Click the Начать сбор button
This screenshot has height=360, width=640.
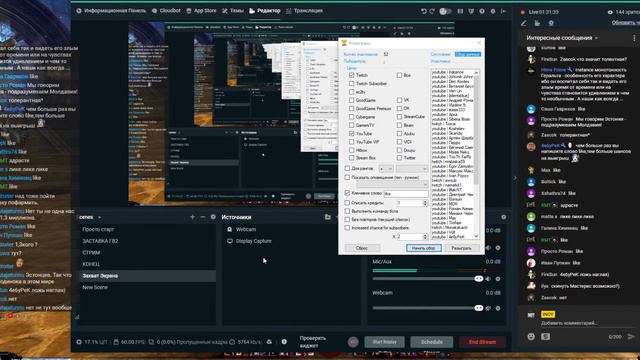(x=424, y=248)
